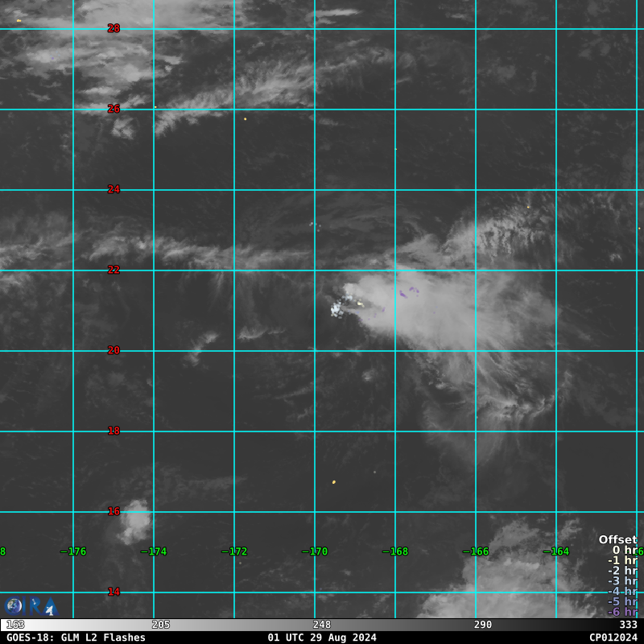Image resolution: width=644 pixels, height=644 pixels.
Task: Click the latitude label 24
Action: [x=114, y=189]
